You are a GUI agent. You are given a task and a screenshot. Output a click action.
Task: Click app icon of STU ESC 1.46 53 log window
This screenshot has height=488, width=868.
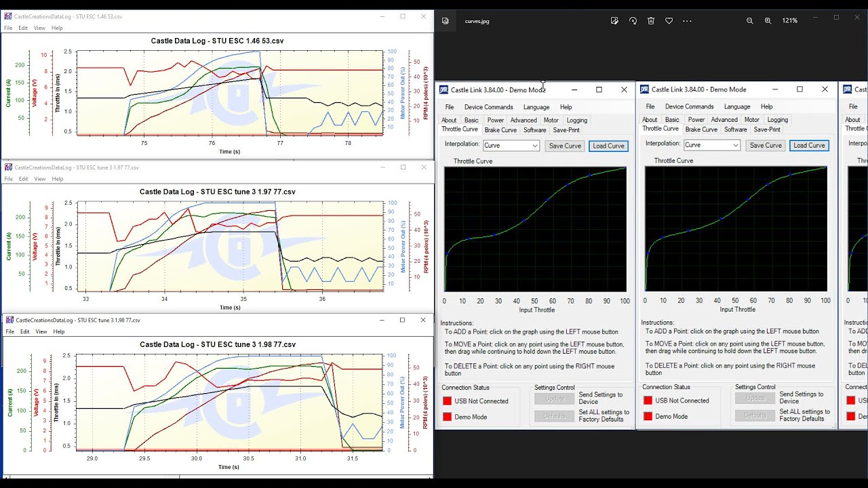8,16
